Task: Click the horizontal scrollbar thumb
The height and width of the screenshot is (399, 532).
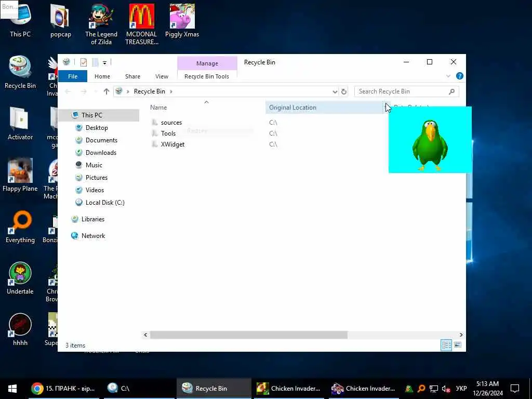Action: [x=249, y=335]
